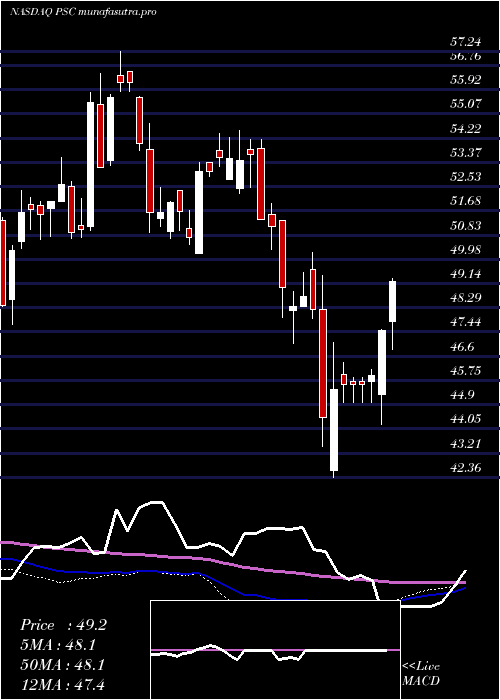Click the 50.83 price axis label

[465, 225]
